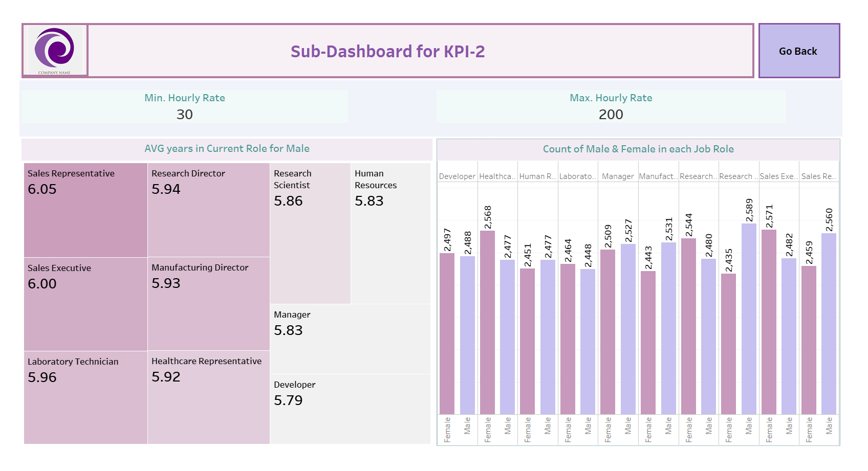Click the Count of Male & Female chart title
The width and height of the screenshot is (868, 471).
[x=638, y=149]
